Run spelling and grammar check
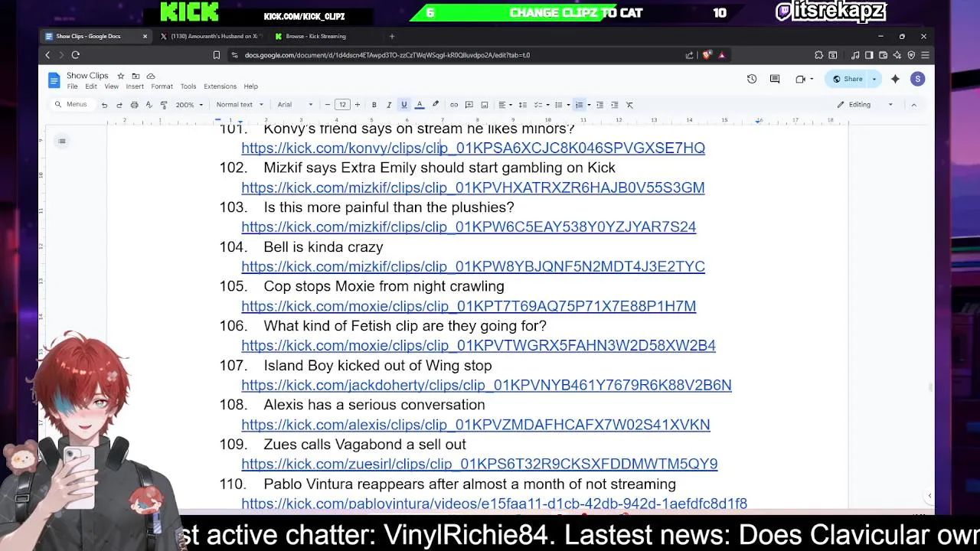Image resolution: width=980 pixels, height=551 pixels. pyautogui.click(x=149, y=105)
